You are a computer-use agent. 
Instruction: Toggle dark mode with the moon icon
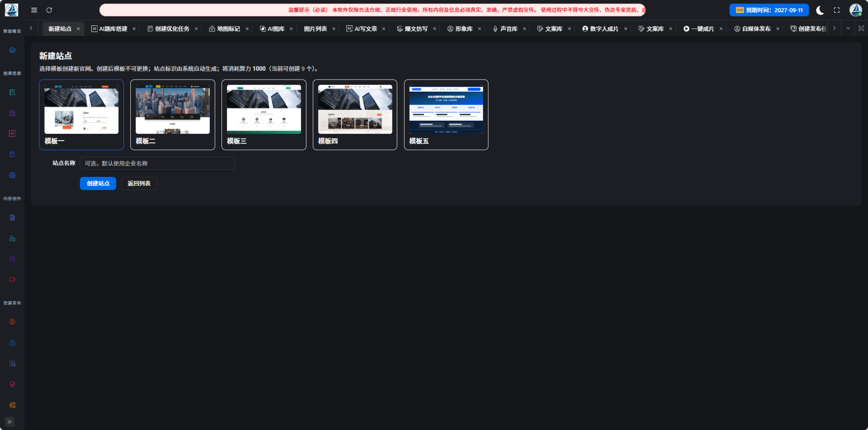820,10
